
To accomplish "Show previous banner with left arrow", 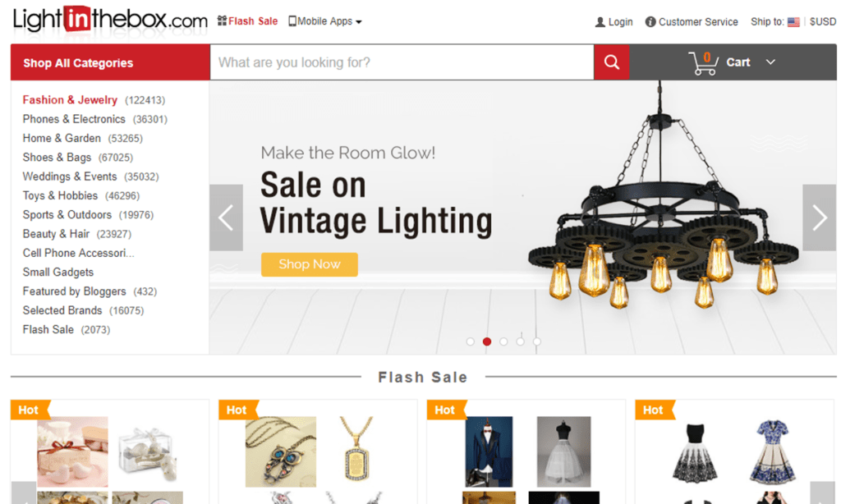I will 227,218.
